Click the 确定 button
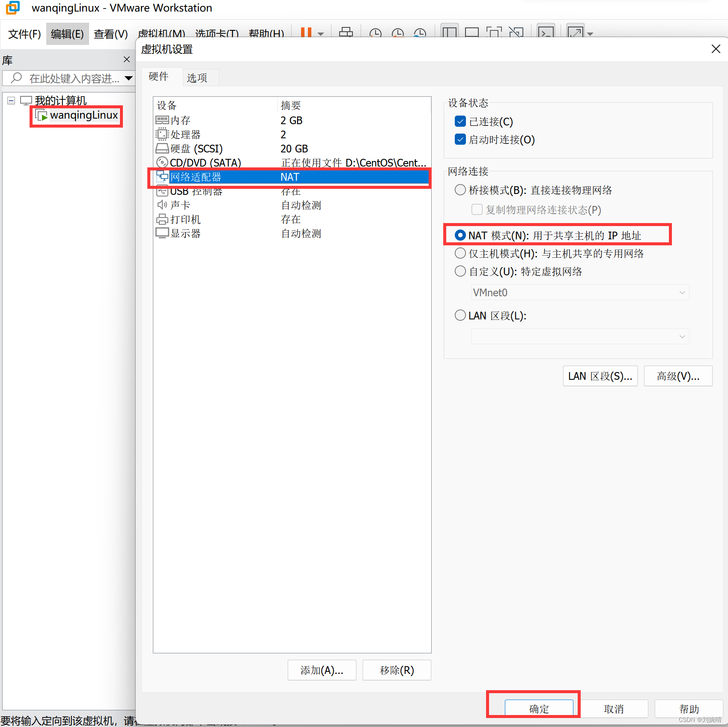Viewport: 728px width, 727px height. [539, 709]
